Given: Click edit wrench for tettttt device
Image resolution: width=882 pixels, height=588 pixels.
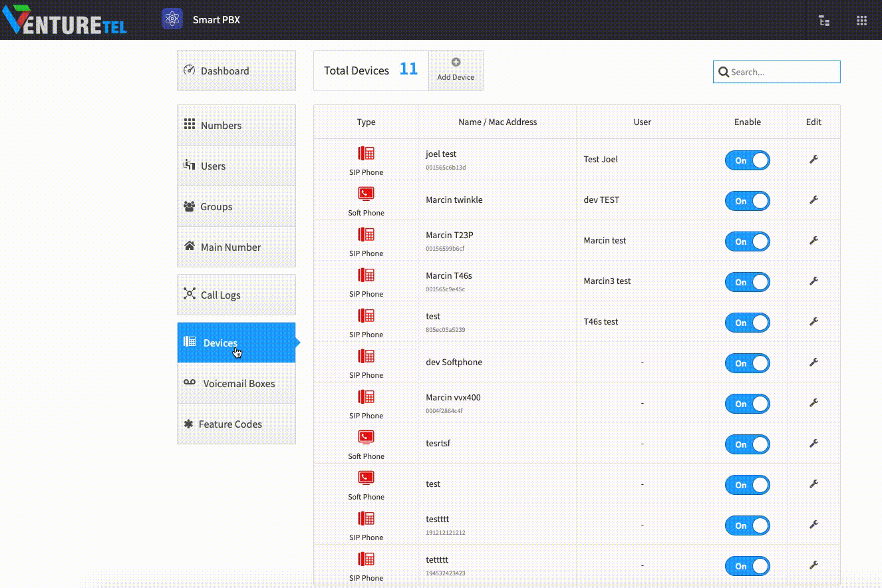Looking at the screenshot, I should pyautogui.click(x=813, y=565).
